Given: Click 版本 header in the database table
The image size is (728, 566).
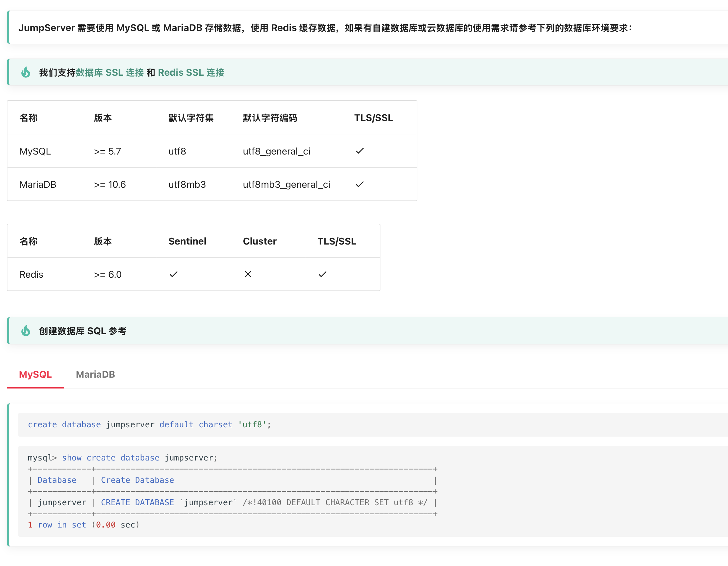Looking at the screenshot, I should pyautogui.click(x=103, y=118).
